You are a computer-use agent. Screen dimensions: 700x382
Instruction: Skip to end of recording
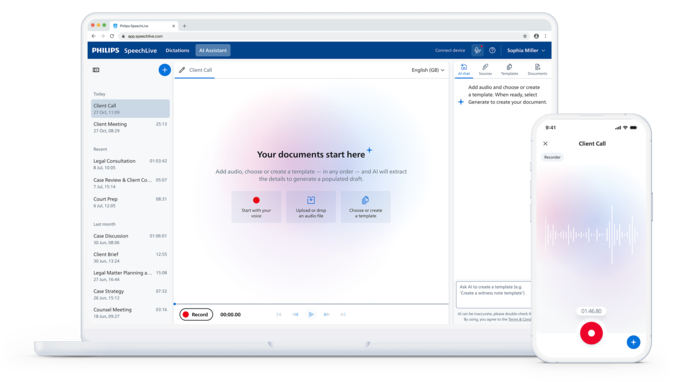click(343, 315)
